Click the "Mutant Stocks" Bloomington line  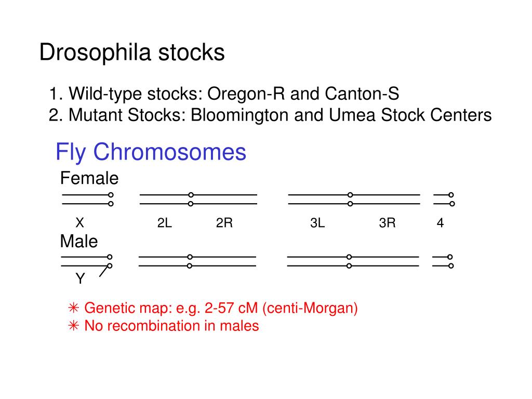270,115
